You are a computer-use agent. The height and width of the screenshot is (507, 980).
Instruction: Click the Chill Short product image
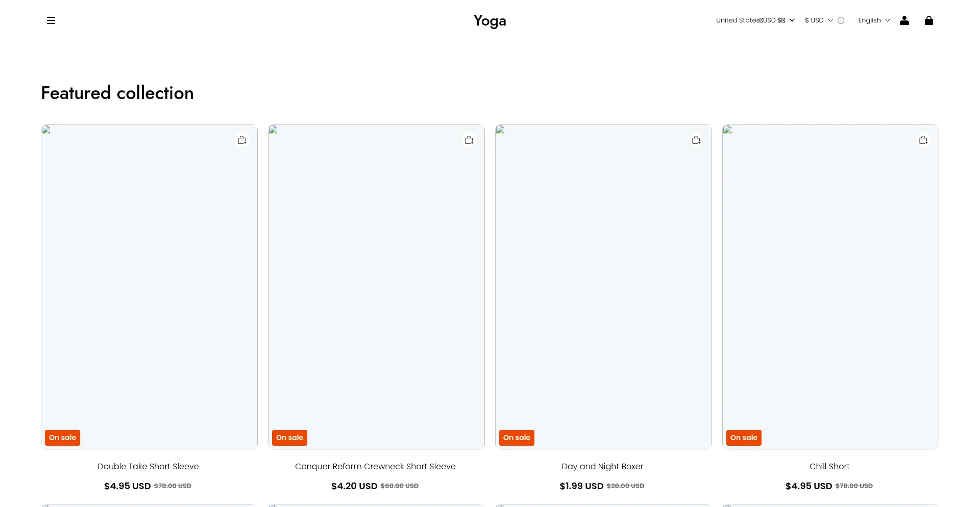(x=830, y=286)
